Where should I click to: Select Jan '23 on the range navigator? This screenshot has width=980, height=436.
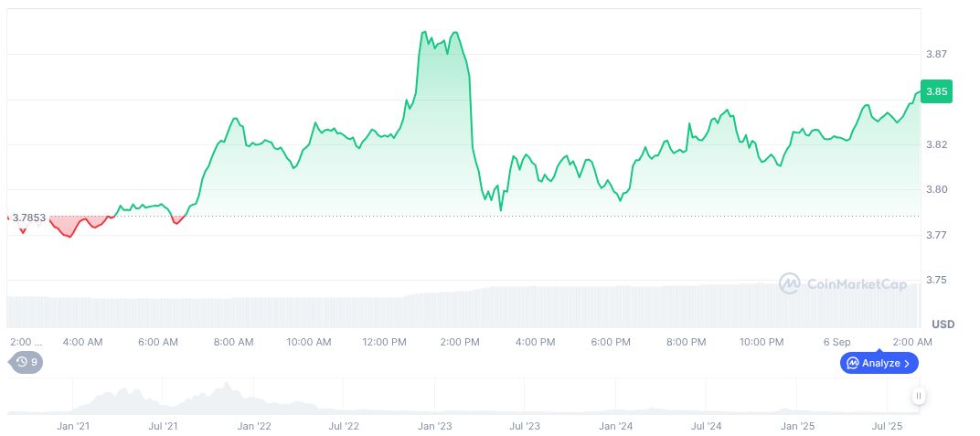coord(434,426)
